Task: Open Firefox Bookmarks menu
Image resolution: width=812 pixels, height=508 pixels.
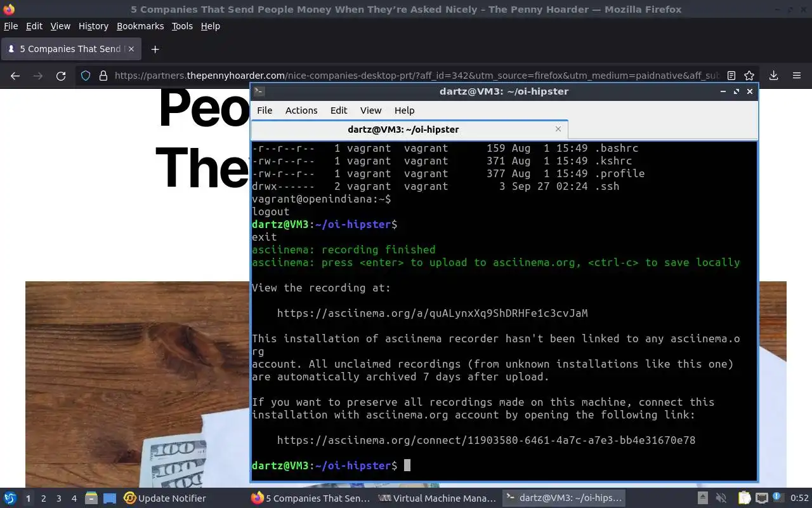Action: [140, 26]
